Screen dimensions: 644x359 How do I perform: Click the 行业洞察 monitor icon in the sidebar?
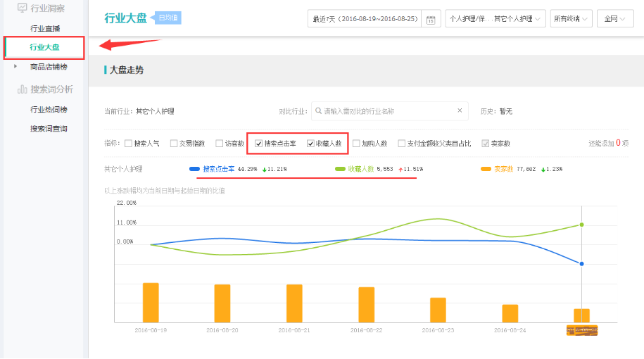click(x=23, y=8)
